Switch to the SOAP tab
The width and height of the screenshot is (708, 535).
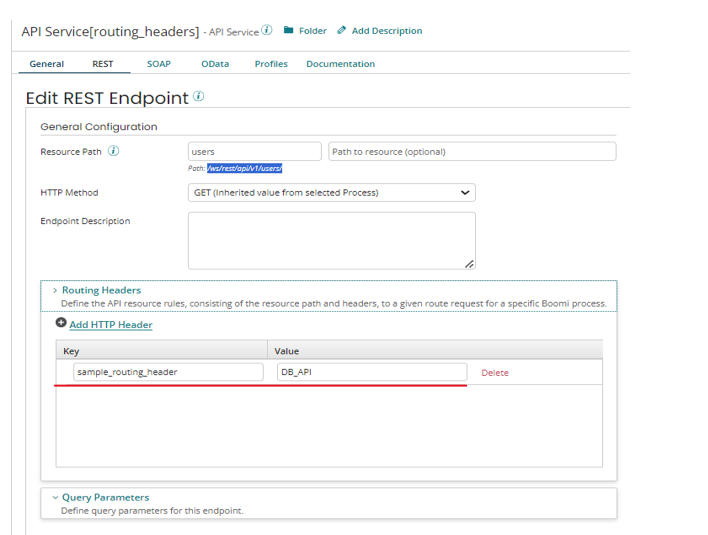coord(159,64)
